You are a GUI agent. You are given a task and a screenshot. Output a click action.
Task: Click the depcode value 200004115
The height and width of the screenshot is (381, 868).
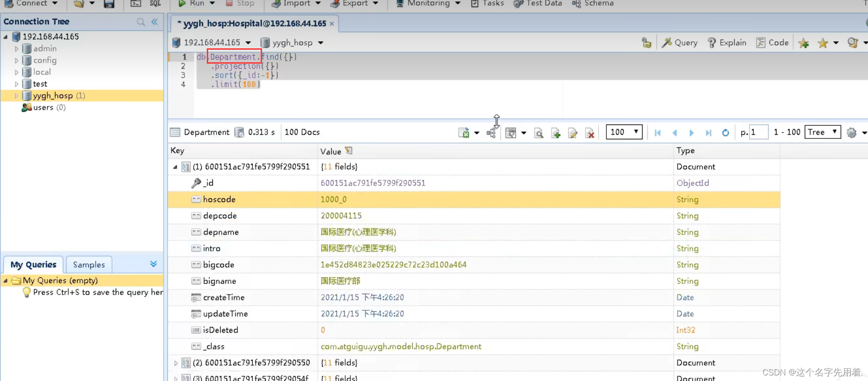pos(341,216)
